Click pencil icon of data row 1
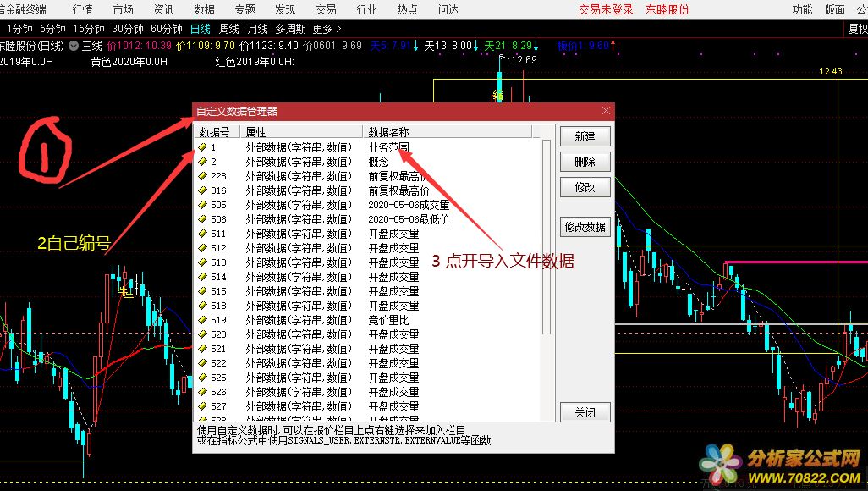Image resolution: width=868 pixels, height=491 pixels. [x=202, y=147]
